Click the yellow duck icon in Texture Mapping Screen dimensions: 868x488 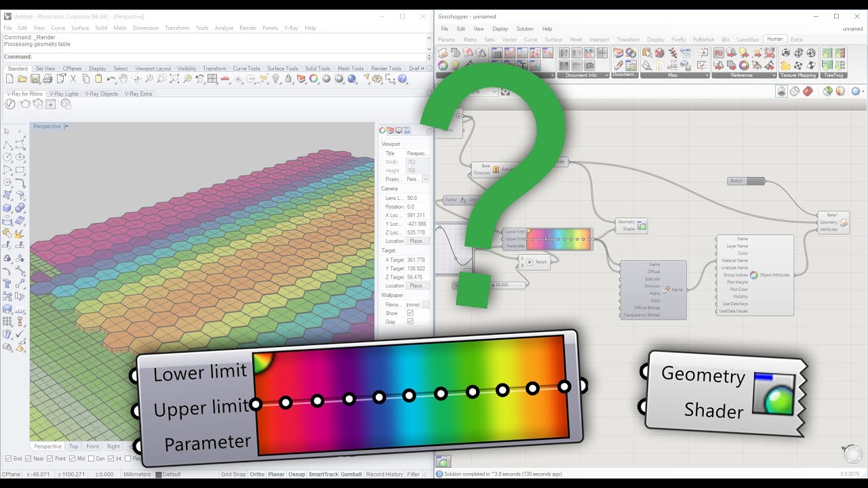click(x=785, y=65)
